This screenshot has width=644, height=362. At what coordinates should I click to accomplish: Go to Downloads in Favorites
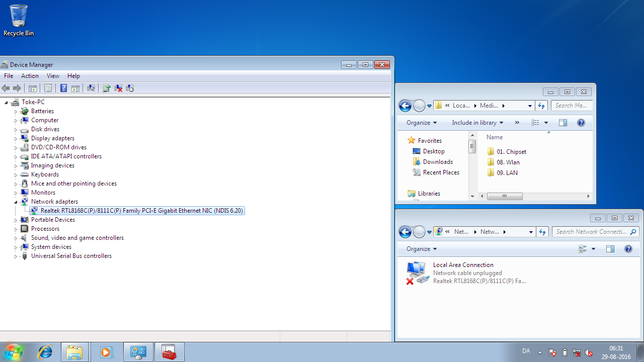pyautogui.click(x=438, y=162)
